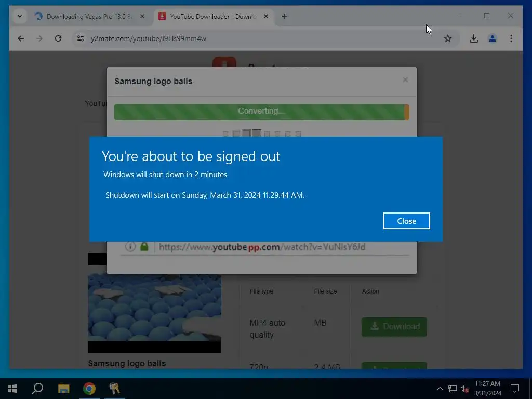Viewport: 532px width, 399px height.
Task: Download the MP4 auto quality file
Action: 394,327
